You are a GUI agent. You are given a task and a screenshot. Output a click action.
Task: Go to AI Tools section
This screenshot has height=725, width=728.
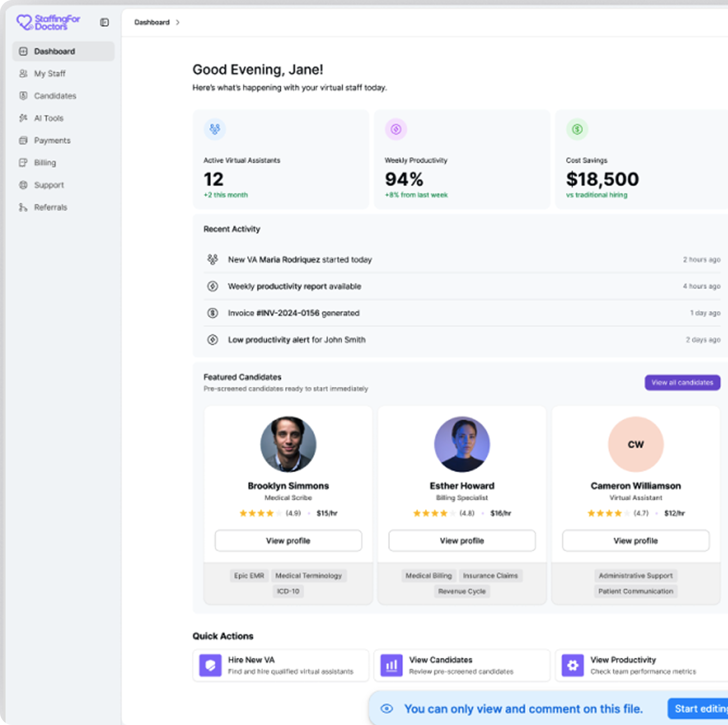49,118
